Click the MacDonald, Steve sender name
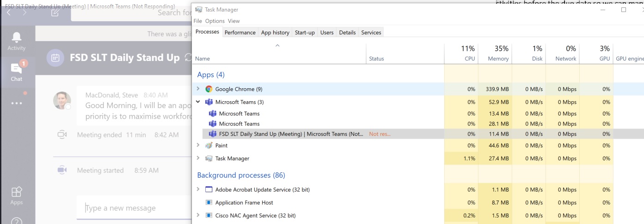Image resolution: width=644 pixels, height=224 pixels. 111,95
